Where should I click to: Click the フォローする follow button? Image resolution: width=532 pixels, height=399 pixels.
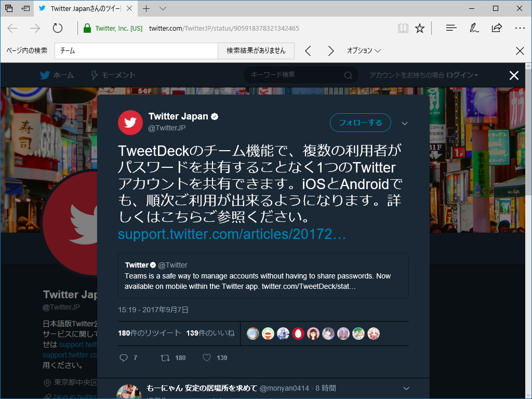(x=362, y=123)
